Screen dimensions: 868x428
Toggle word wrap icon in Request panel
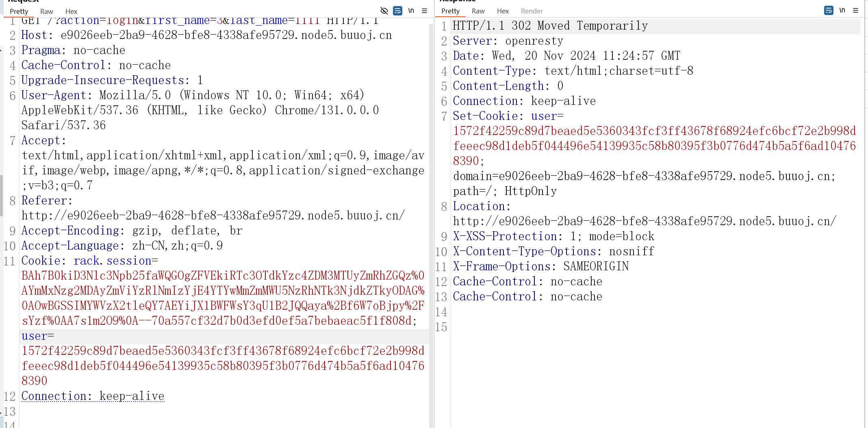click(397, 11)
